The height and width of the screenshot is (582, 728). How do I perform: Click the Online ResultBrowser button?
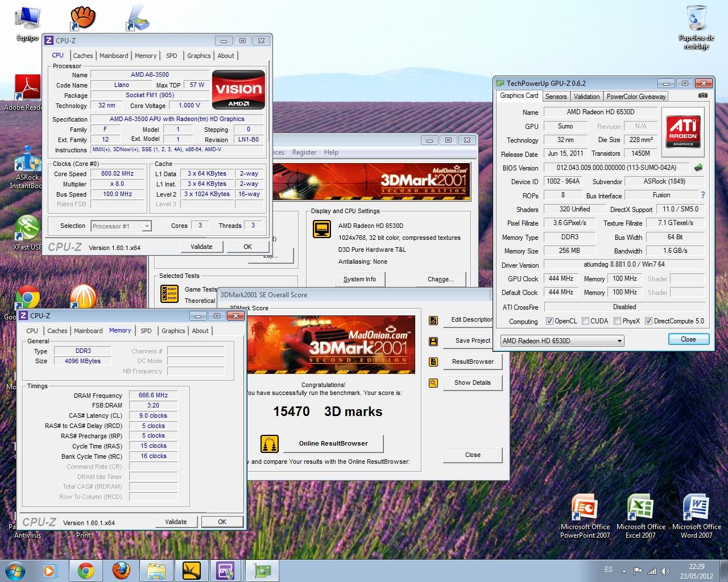(333, 443)
